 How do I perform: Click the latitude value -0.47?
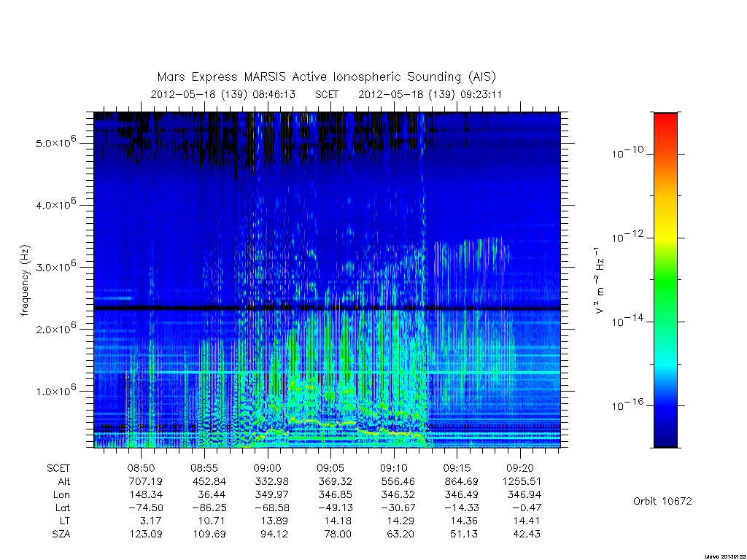coord(528,508)
